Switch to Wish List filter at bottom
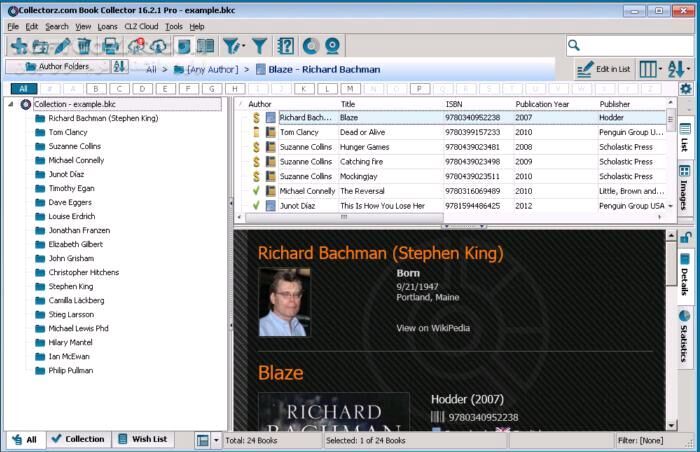700x452 pixels. pyautogui.click(x=142, y=439)
